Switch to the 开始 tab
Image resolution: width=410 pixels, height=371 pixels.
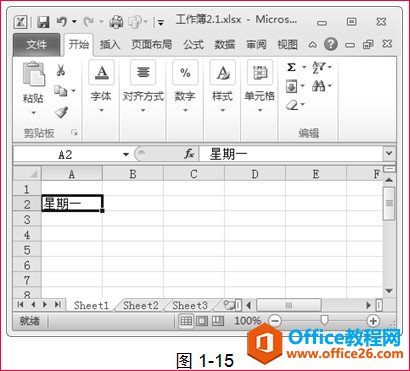[79, 44]
